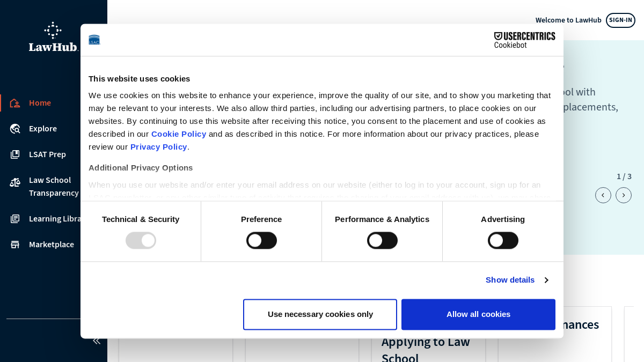This screenshot has width=644, height=362.
Task: Collapse the sidebar with double-chevron arrow
Action: tap(97, 341)
